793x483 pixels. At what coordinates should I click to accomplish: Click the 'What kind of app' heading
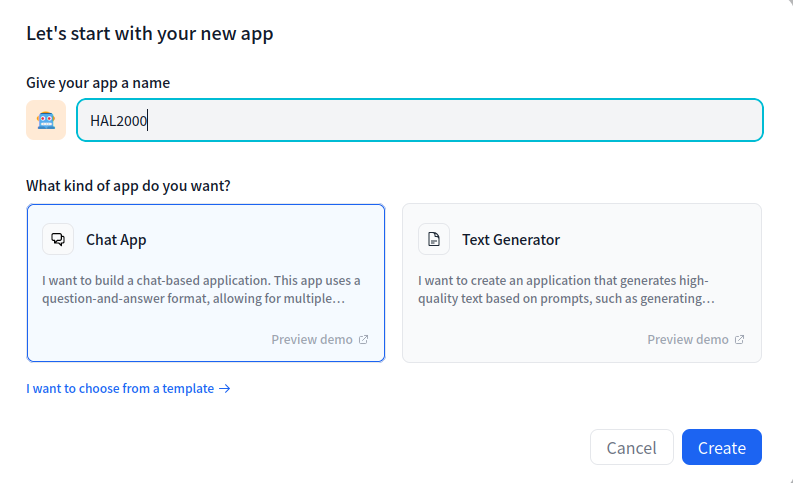point(128,186)
